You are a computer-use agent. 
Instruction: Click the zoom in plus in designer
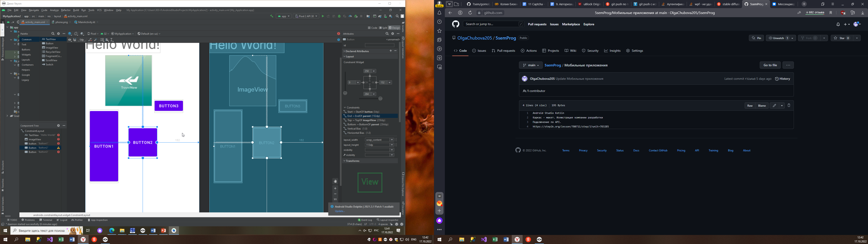coord(335,188)
